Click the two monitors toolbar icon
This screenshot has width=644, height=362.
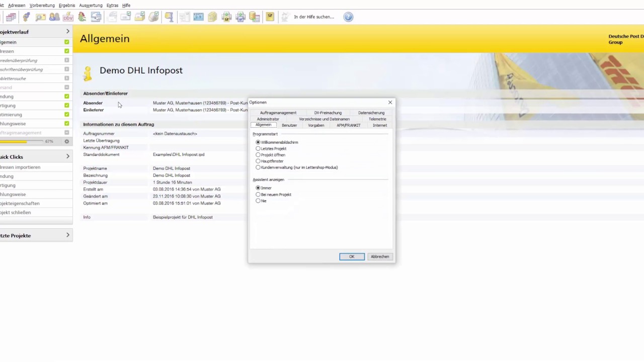96,17
